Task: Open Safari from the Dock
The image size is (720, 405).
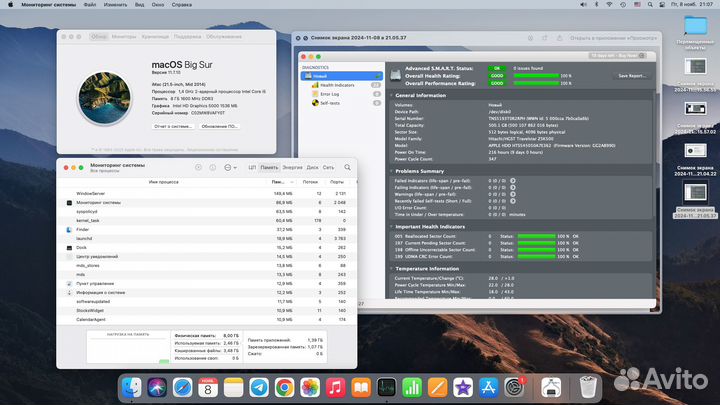Action: pyautogui.click(x=182, y=388)
